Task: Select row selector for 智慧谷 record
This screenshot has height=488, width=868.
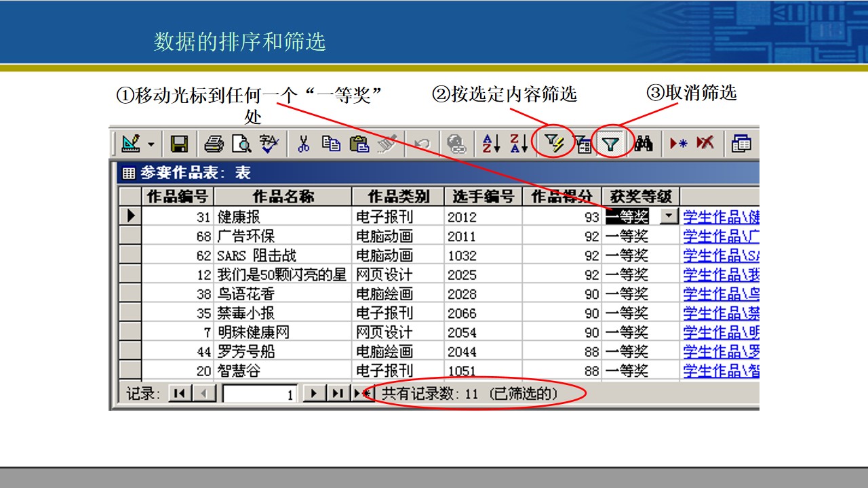Action: (130, 371)
